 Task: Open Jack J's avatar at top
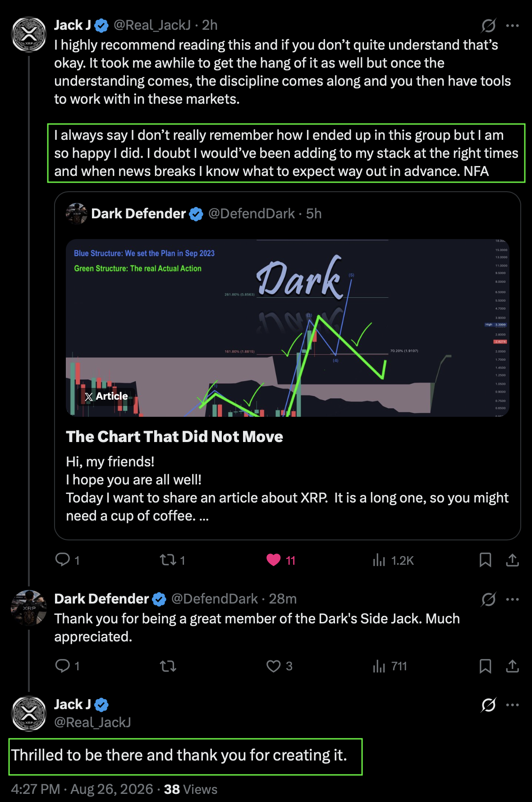point(29,34)
